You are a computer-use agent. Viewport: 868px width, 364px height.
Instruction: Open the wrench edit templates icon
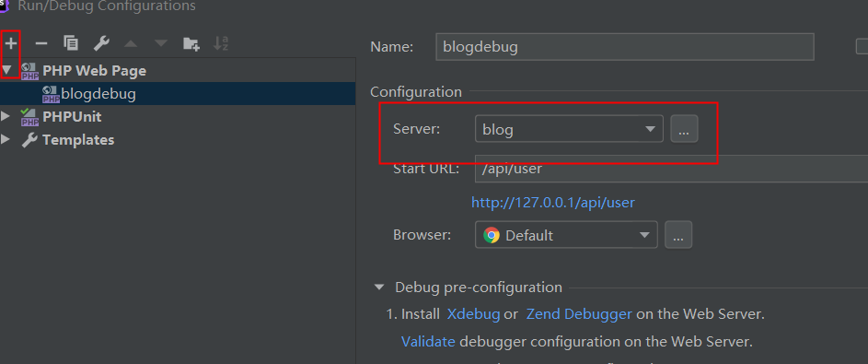pos(100,43)
